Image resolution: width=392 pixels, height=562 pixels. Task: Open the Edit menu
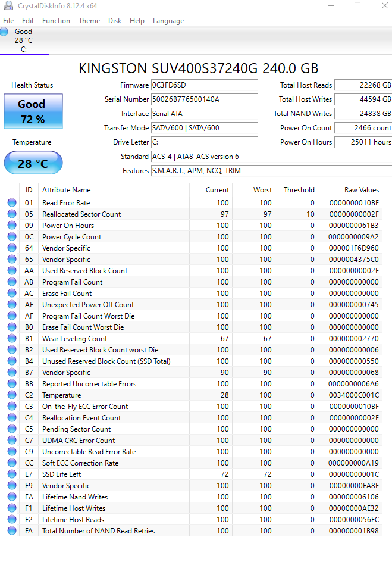point(27,21)
